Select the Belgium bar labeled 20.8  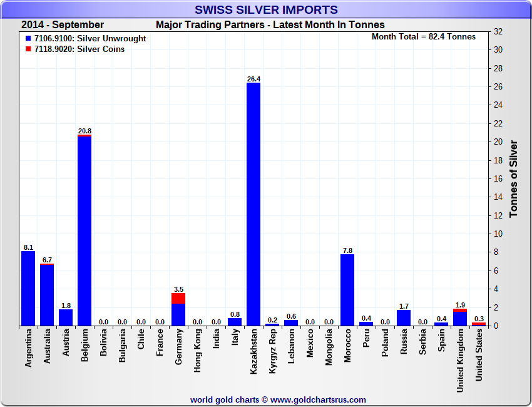pos(84,230)
